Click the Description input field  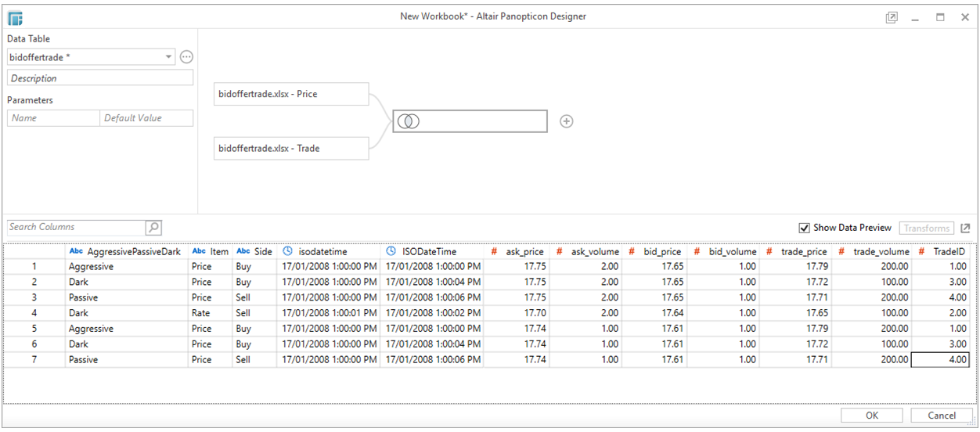pos(100,78)
